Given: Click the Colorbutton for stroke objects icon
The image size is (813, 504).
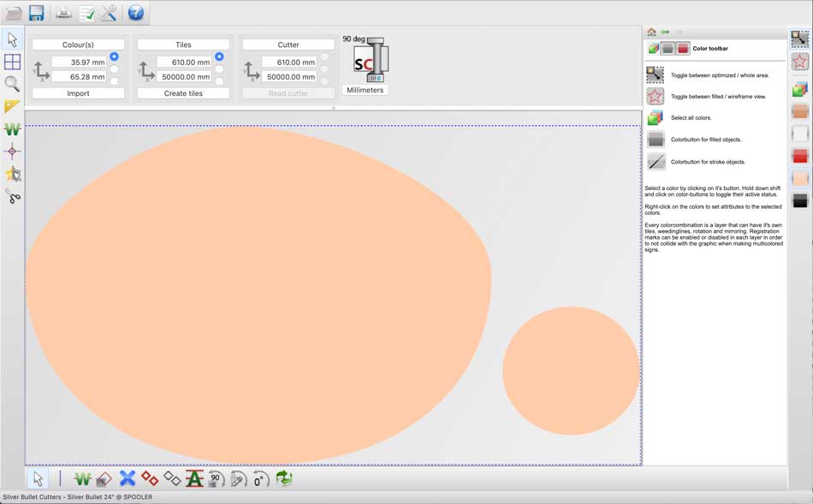Looking at the screenshot, I should (x=656, y=162).
